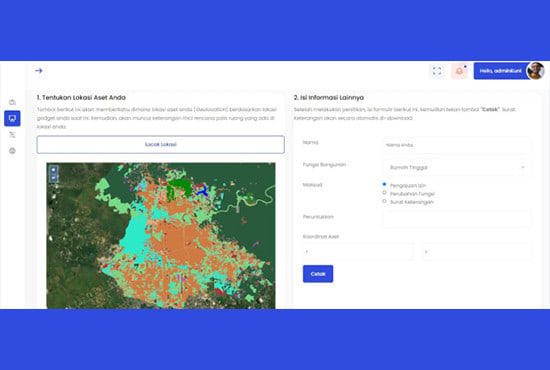The height and width of the screenshot is (370, 550).
Task: Click the 'Maksud' field label
Action: point(313,185)
